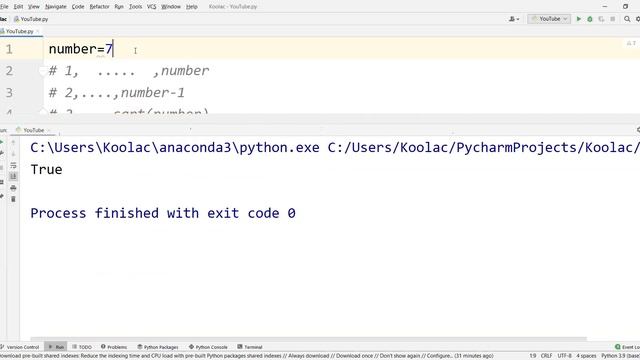The height and width of the screenshot is (360, 640).
Task: Rerun program with green icon in Run panel
Action: [2, 142]
